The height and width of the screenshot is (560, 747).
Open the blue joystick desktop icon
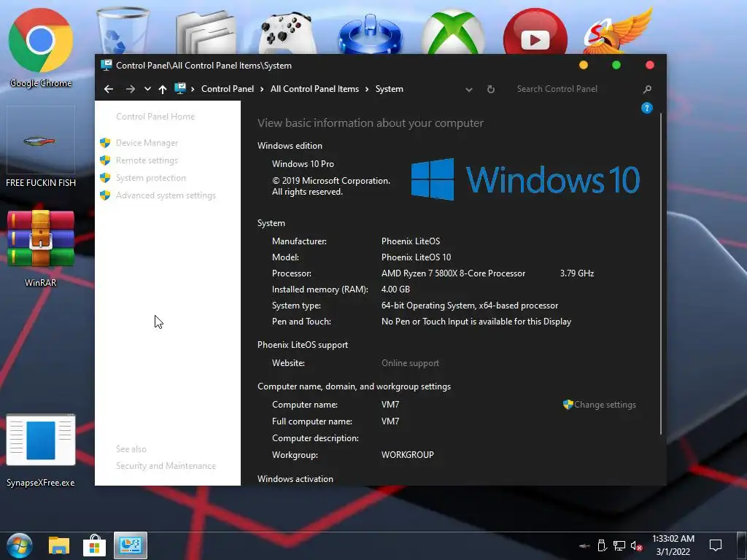click(370, 34)
